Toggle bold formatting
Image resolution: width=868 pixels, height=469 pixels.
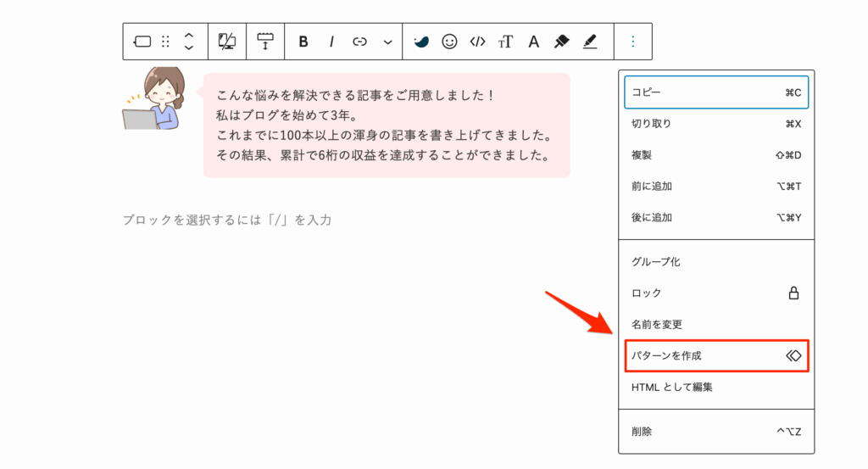pos(303,42)
